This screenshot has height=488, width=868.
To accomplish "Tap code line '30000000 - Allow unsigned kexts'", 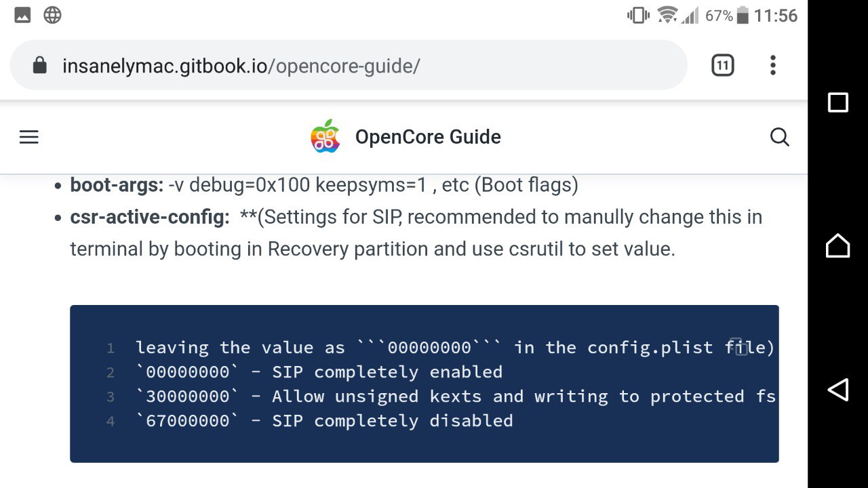I will click(x=456, y=396).
